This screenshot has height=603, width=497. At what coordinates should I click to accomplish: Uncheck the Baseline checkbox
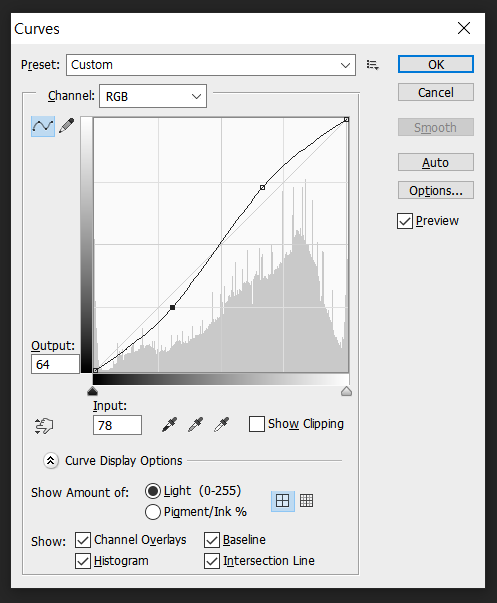coord(212,540)
